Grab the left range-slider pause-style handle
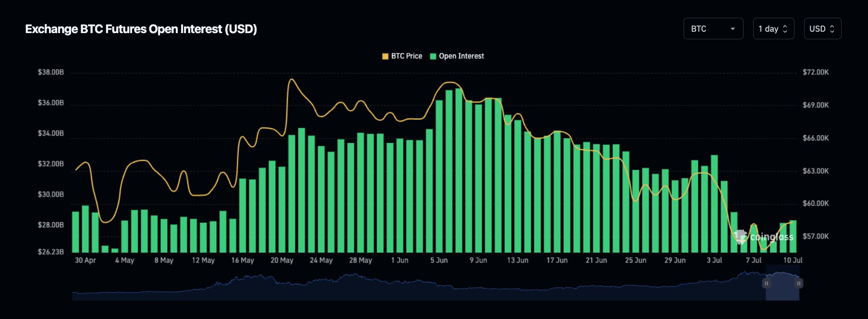 tap(766, 284)
